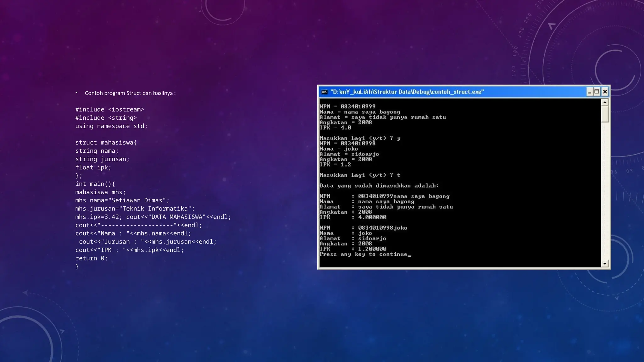Click the console scrollbar down arrow

coord(604,264)
